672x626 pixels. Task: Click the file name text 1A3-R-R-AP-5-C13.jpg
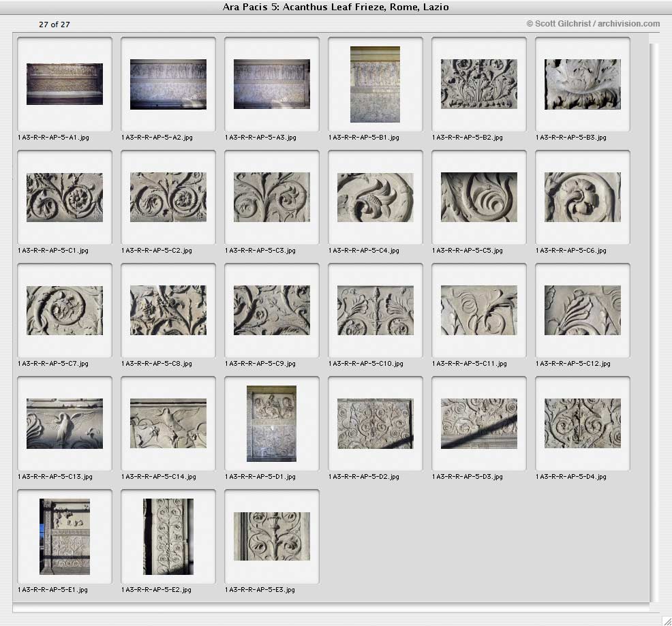tap(55, 477)
